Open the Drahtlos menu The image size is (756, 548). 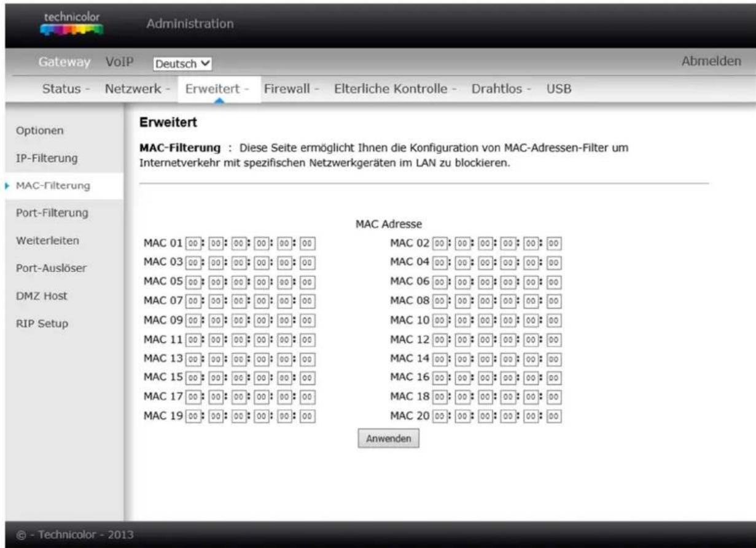(501, 89)
